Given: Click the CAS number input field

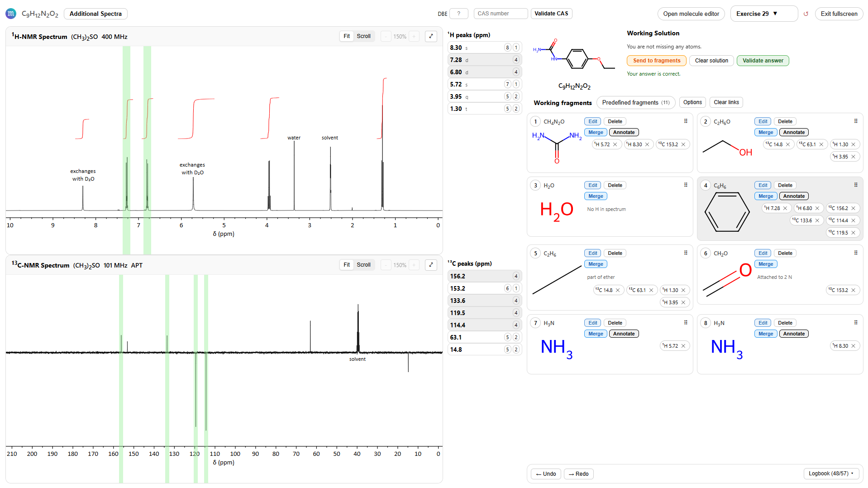Looking at the screenshot, I should click(501, 14).
